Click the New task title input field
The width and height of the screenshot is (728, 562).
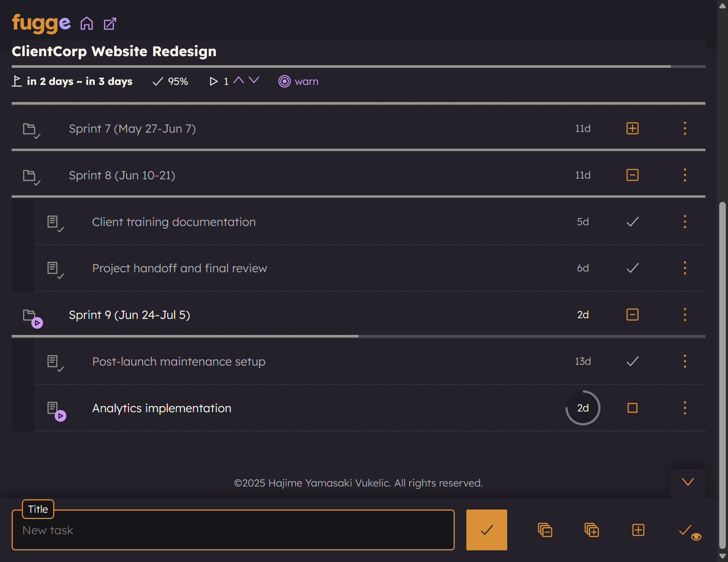[233, 530]
